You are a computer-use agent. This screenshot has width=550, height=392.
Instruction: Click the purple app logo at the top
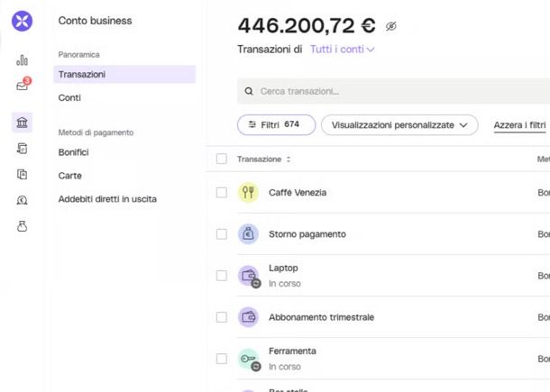(x=23, y=21)
